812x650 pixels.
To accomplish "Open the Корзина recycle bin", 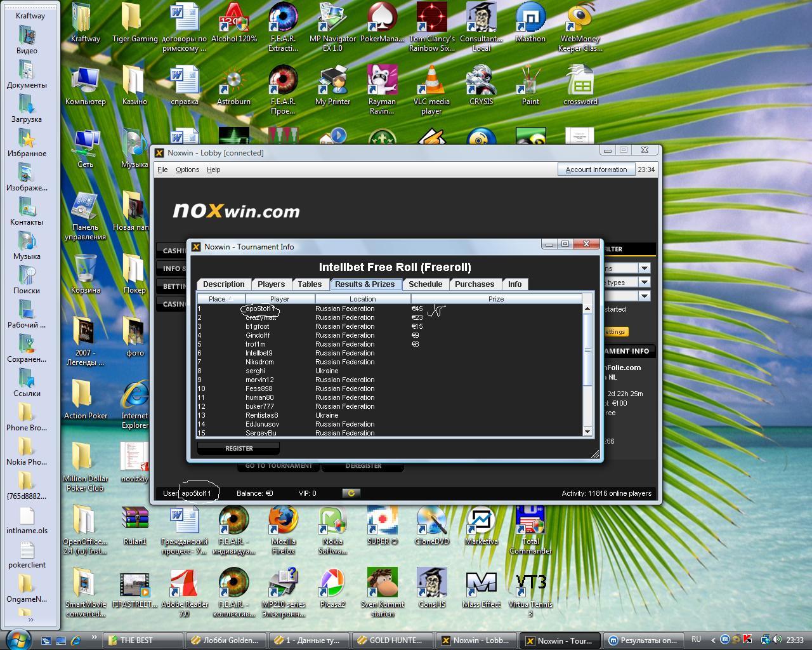I will pos(85,270).
